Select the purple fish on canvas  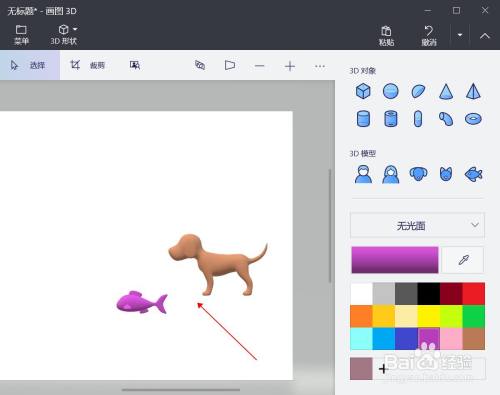coord(142,302)
